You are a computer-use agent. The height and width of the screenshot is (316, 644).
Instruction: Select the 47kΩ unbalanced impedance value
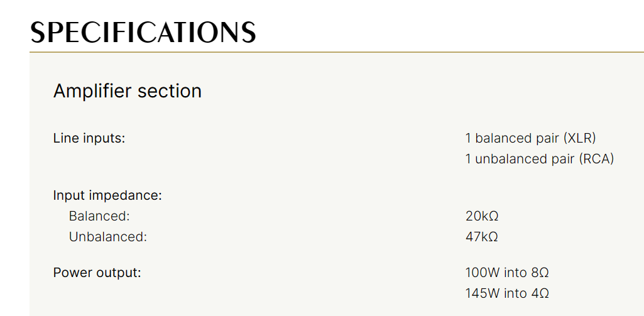(482, 237)
